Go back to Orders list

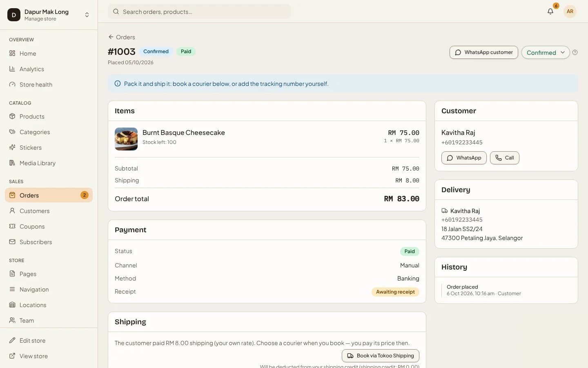[122, 37]
